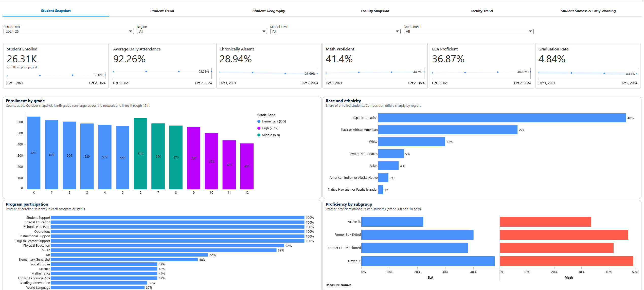Open the Student Geography tab
The width and height of the screenshot is (644, 290).
click(269, 11)
